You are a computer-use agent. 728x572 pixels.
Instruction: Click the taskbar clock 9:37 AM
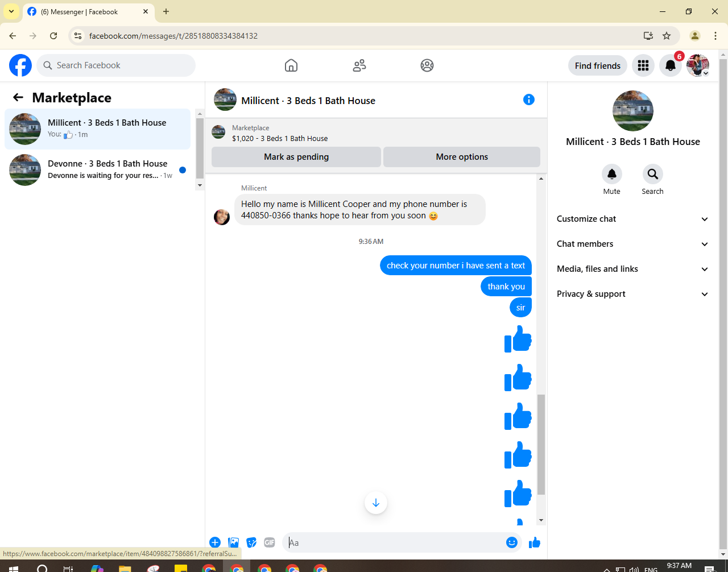(x=679, y=566)
